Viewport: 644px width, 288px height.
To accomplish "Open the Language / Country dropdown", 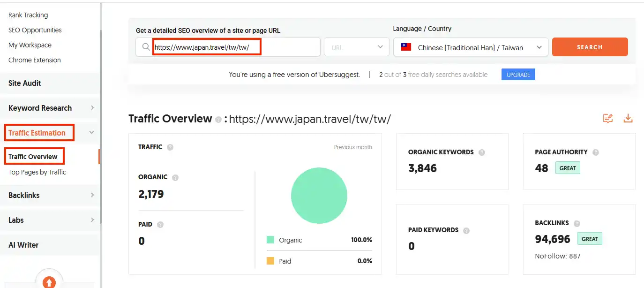I will click(x=471, y=47).
